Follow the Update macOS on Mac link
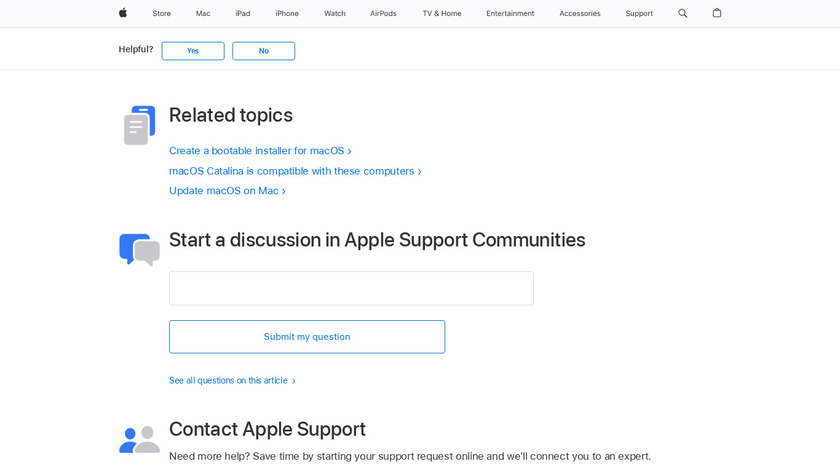This screenshot has height=472, width=840. pos(224,191)
